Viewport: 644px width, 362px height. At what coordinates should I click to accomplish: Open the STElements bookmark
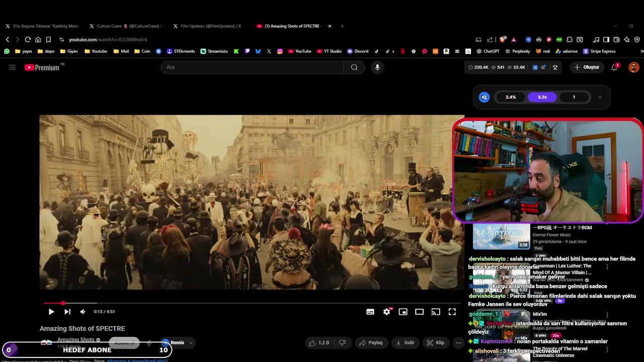click(181, 51)
